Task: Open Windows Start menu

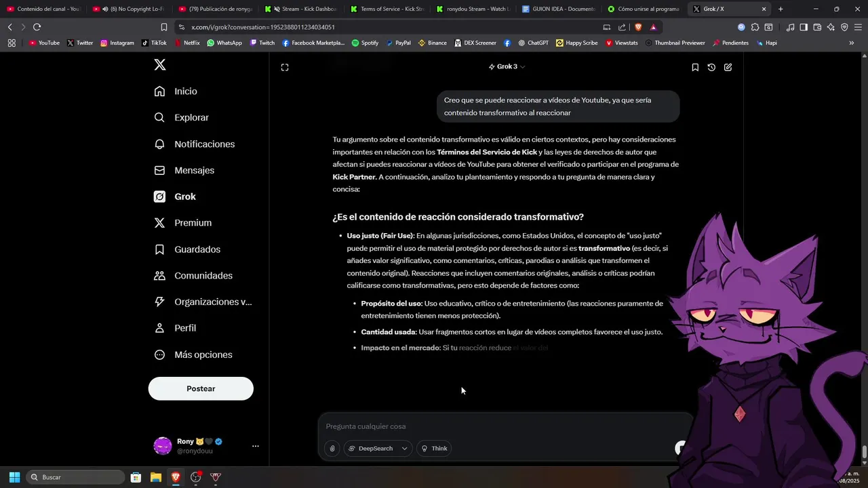Action: pyautogui.click(x=14, y=477)
